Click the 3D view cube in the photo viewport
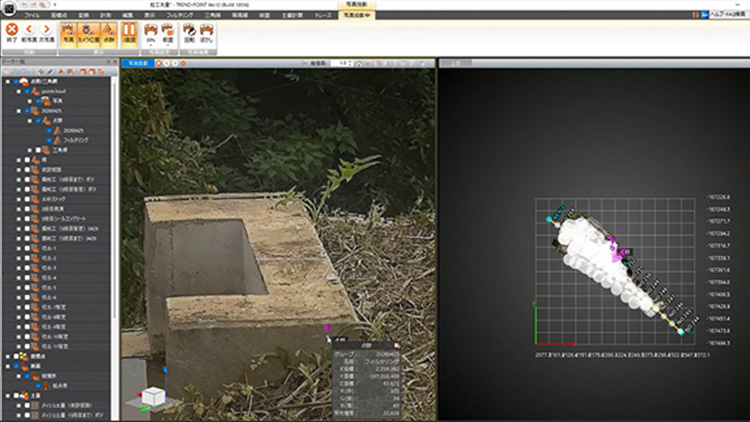This screenshot has width=750, height=422. 154,396
